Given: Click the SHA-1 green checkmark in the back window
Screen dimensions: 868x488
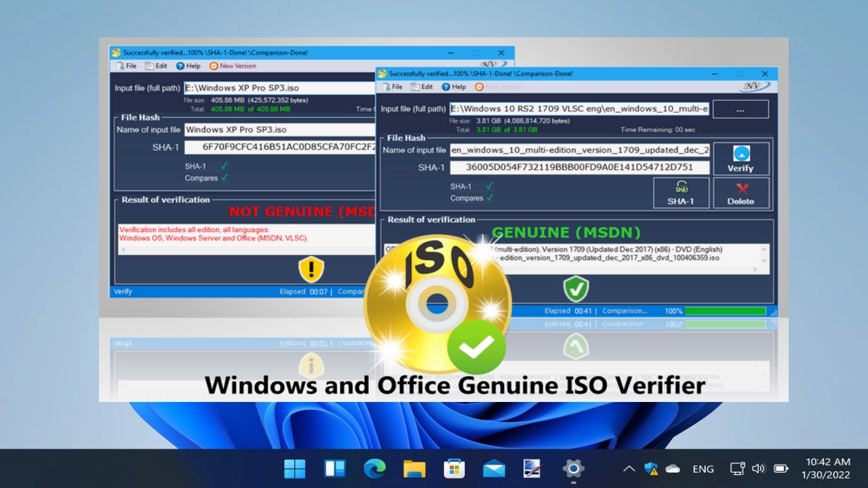Looking at the screenshot, I should coord(224,166).
